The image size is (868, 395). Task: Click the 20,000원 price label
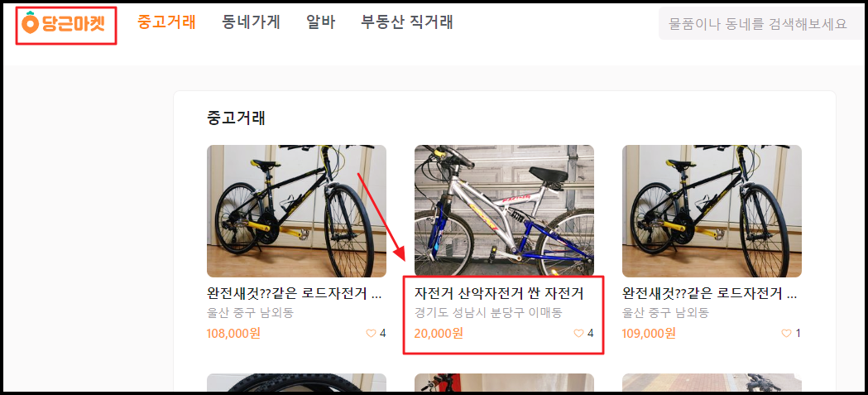point(439,334)
